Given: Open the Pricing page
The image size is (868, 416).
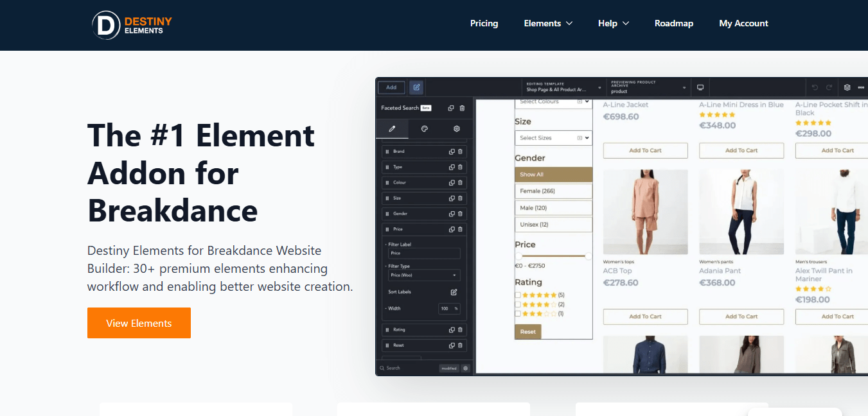Looking at the screenshot, I should pos(484,23).
